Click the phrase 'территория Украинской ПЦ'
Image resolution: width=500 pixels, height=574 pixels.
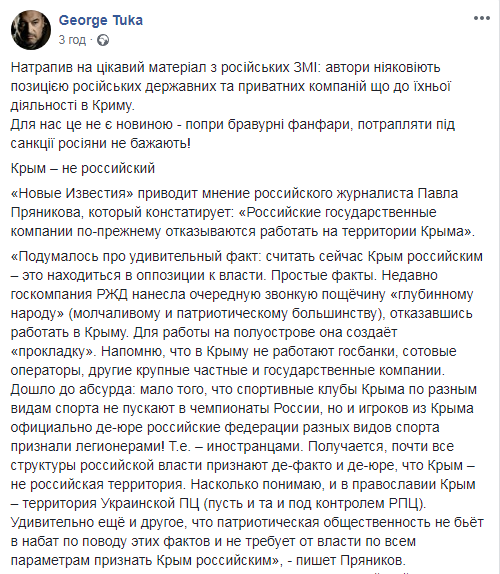pos(111,503)
